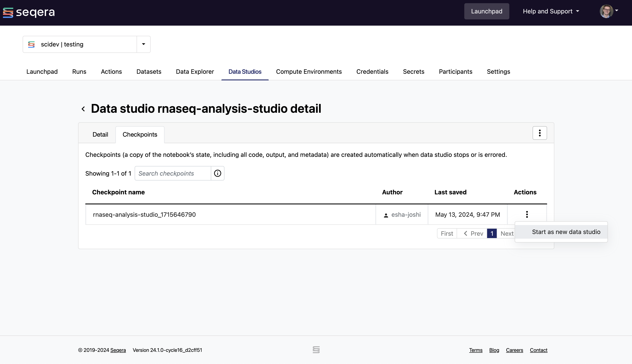Open the workspace selector dropdown
This screenshot has height=364, width=632.
tap(144, 44)
